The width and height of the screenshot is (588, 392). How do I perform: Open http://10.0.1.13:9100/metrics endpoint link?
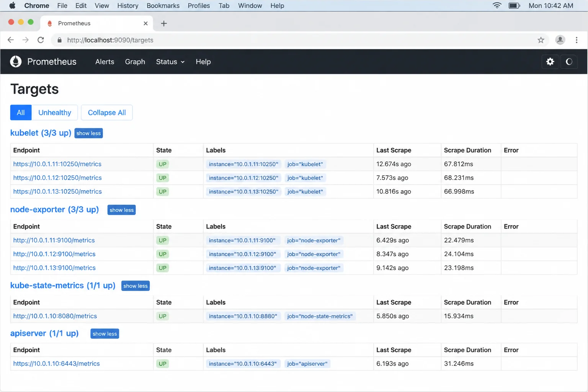tap(54, 268)
